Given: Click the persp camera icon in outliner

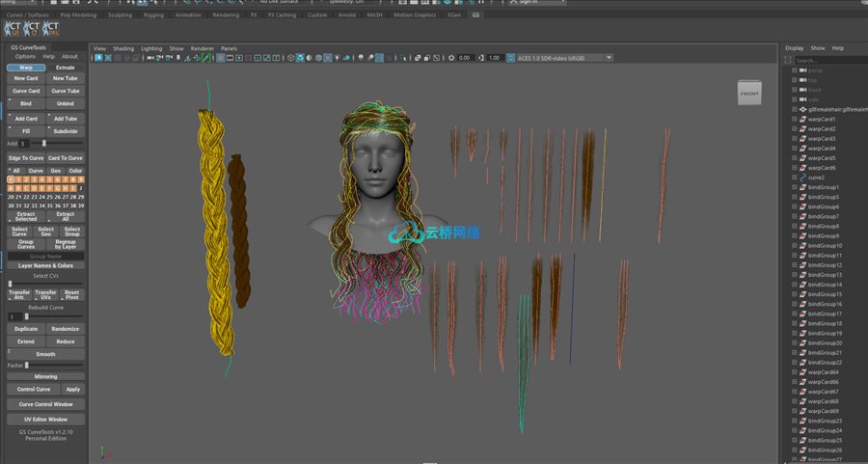Looking at the screenshot, I should [802, 70].
